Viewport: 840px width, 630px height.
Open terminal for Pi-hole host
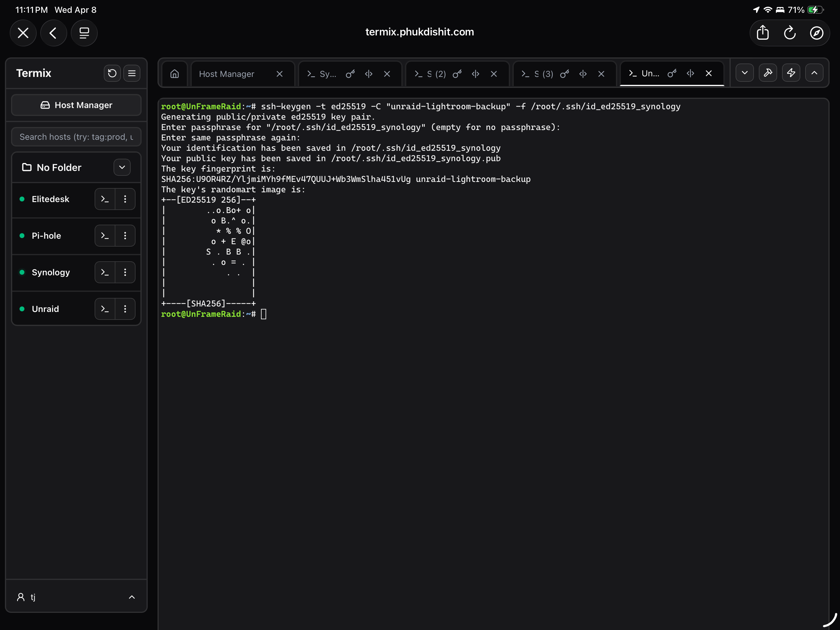pyautogui.click(x=105, y=236)
